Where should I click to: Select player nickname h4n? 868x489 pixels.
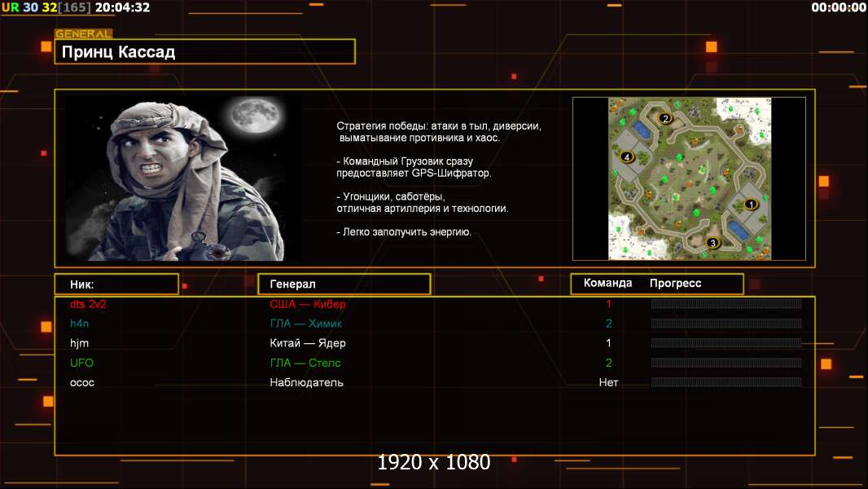pyautogui.click(x=79, y=324)
